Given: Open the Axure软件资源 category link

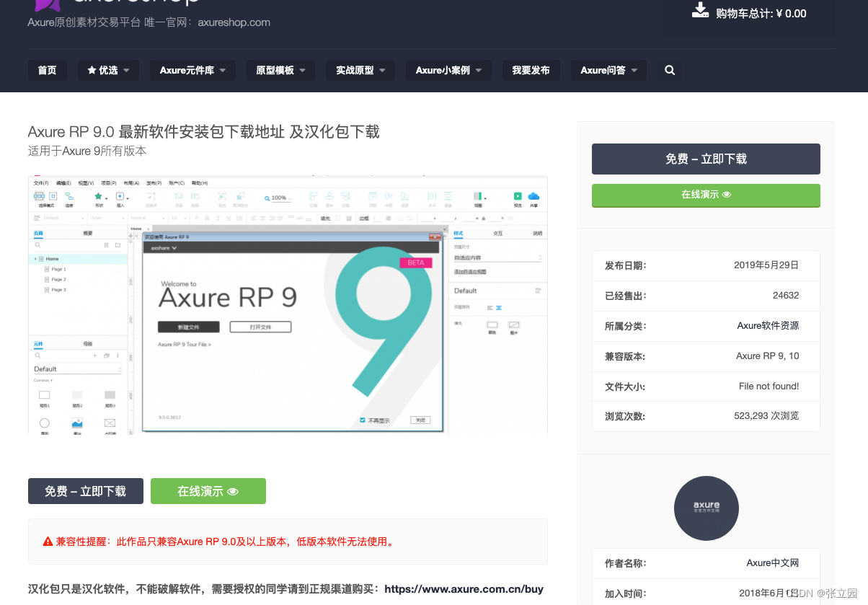Looking at the screenshot, I should pyautogui.click(x=768, y=325).
